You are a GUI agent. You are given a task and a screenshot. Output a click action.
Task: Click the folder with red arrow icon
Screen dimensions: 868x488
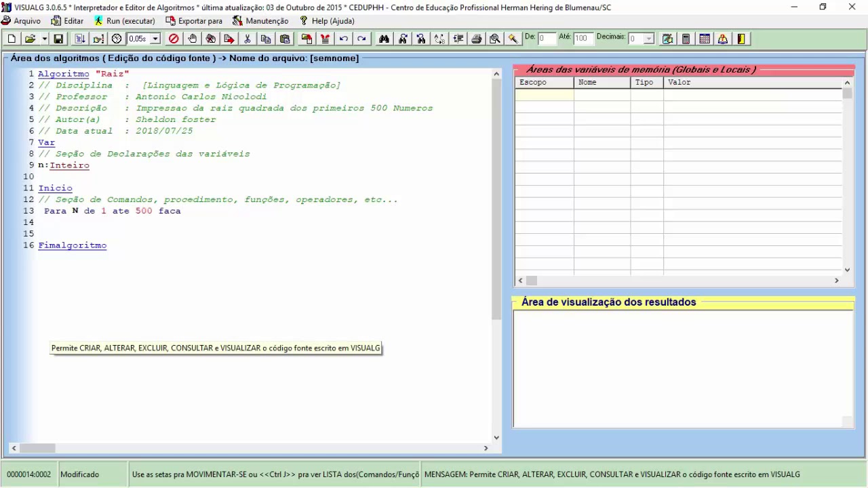click(307, 39)
